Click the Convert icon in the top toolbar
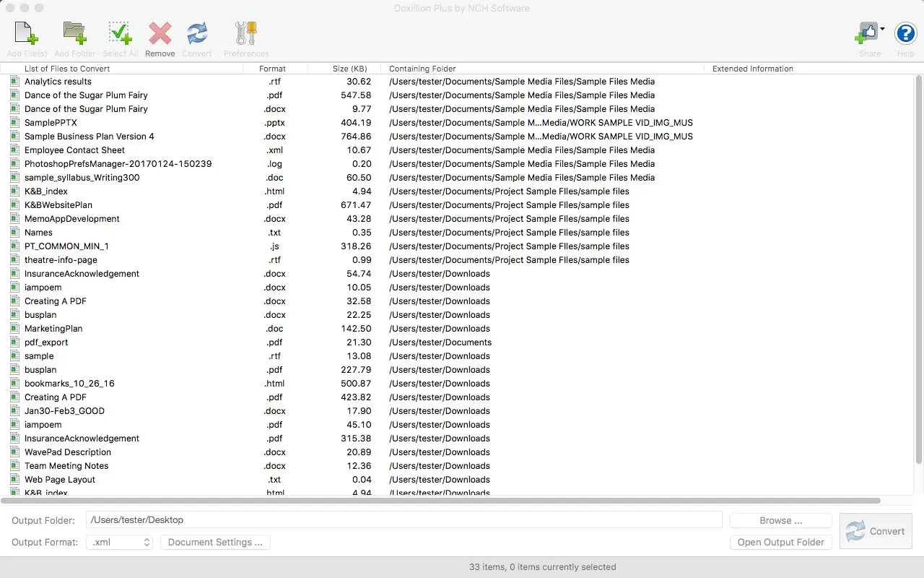The height and width of the screenshot is (578, 924). click(x=196, y=34)
